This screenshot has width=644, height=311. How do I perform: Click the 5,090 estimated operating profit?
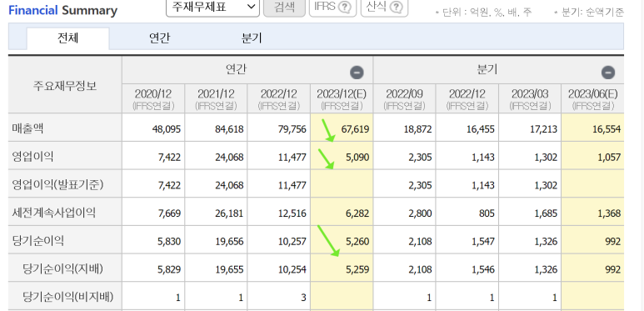(x=357, y=158)
